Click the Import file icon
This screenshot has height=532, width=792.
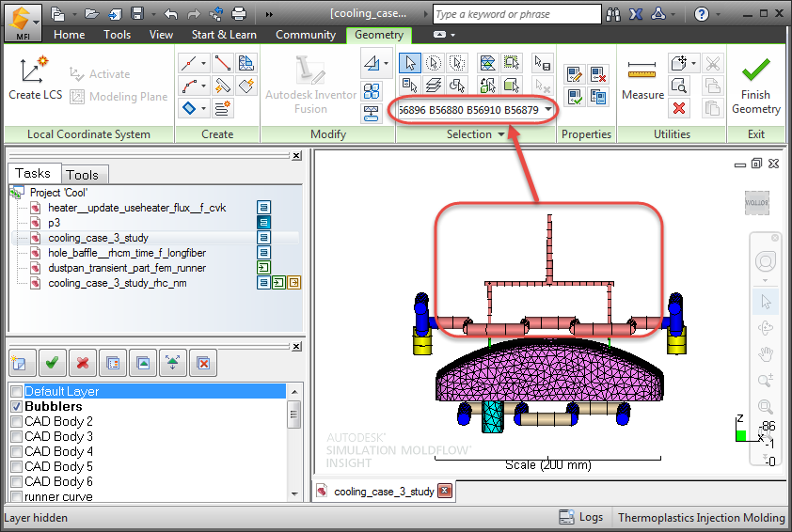click(x=115, y=13)
